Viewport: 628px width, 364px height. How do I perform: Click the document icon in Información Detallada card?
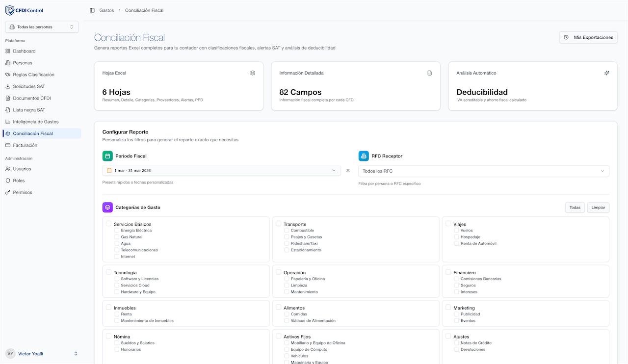430,73
